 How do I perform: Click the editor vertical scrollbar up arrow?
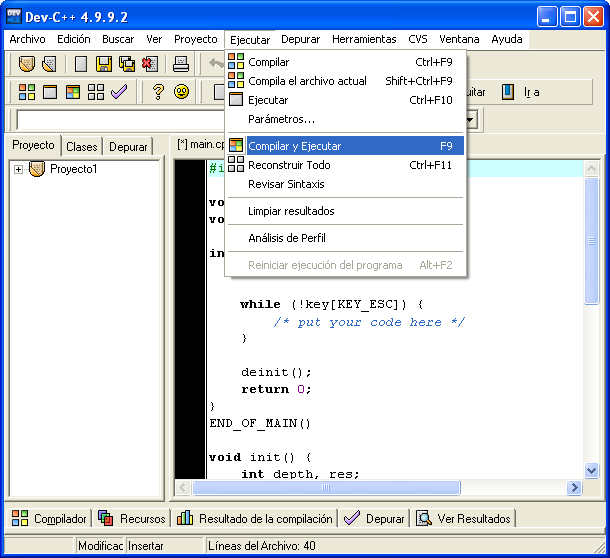coord(591,168)
